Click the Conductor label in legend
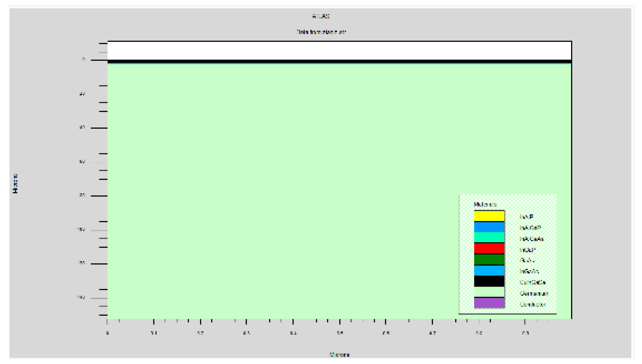Screen dimensions: 642x364 pyautogui.click(x=532, y=304)
